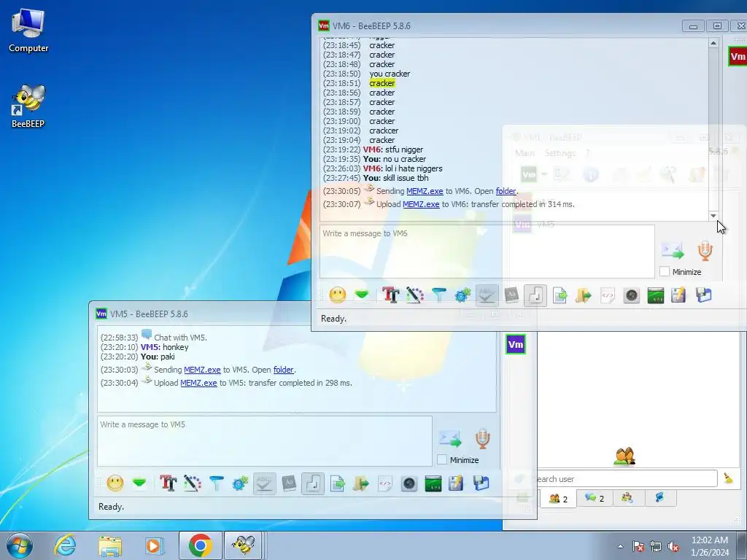Open emoticon picker in VM6 chat toolbar

click(x=337, y=295)
